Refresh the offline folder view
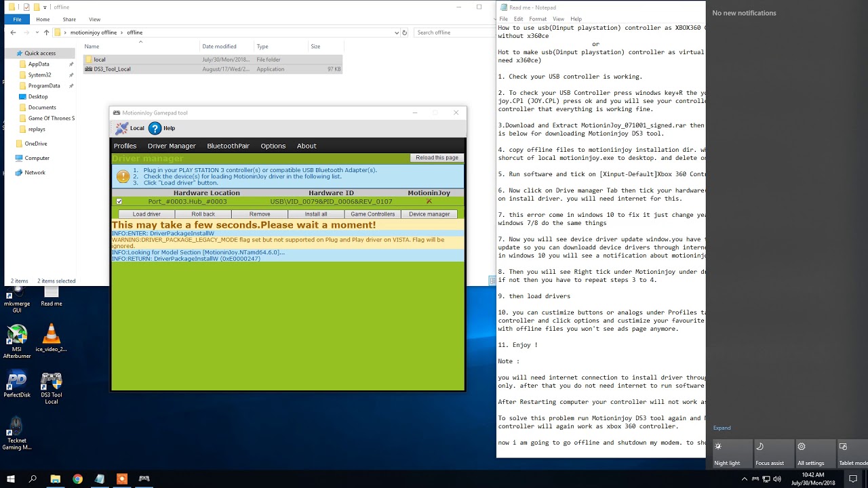This screenshot has height=488, width=868. 405,33
